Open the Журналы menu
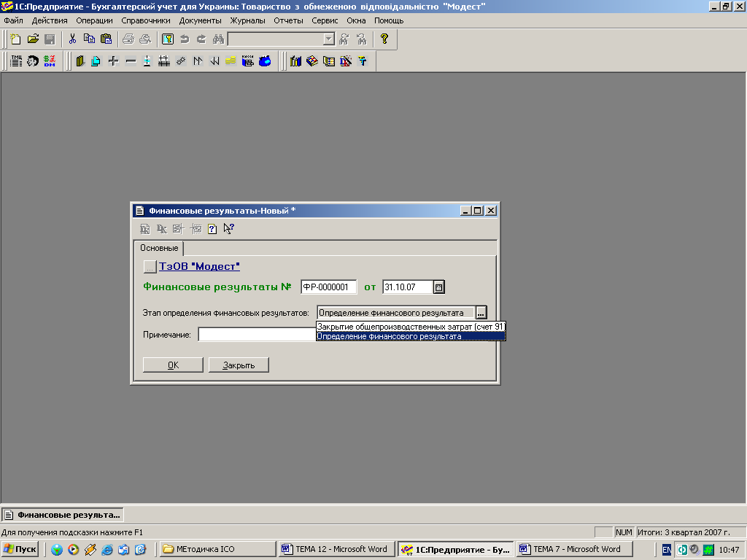Viewport: 747px width, 560px height. pyautogui.click(x=248, y=20)
